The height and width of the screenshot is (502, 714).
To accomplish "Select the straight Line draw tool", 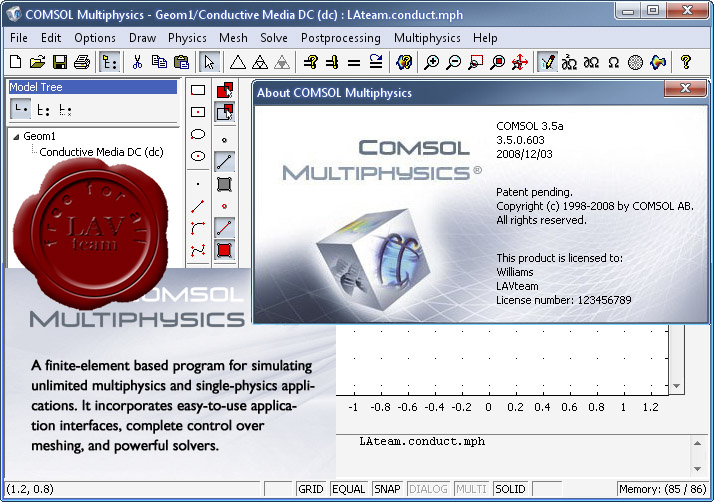I will (198, 206).
